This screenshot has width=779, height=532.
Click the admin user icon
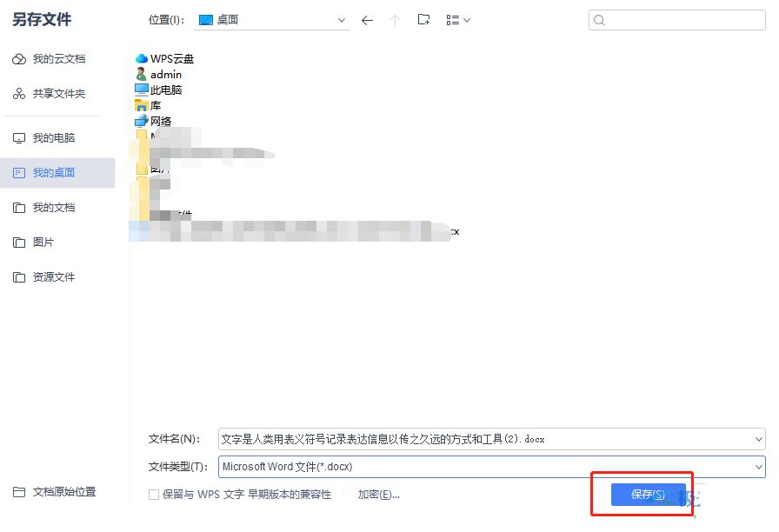point(141,74)
